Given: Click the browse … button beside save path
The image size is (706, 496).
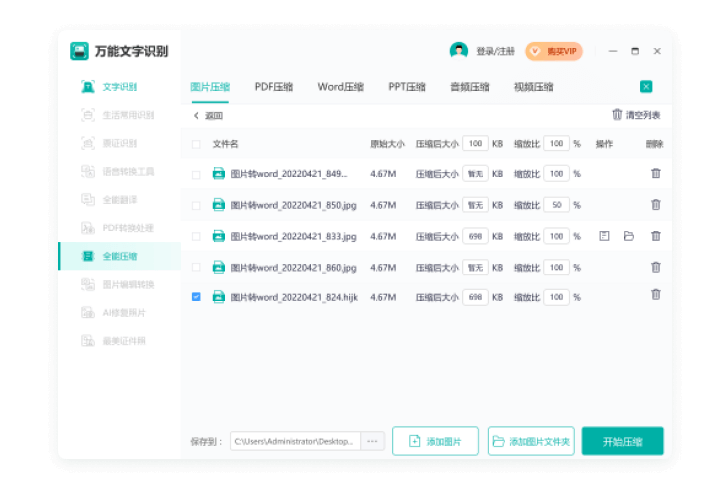Looking at the screenshot, I should pyautogui.click(x=372, y=441).
